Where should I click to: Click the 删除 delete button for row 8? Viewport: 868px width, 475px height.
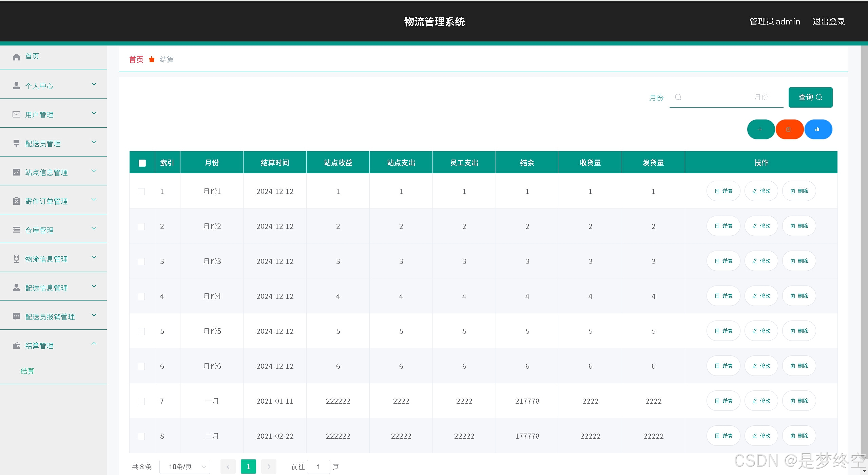(x=799, y=436)
